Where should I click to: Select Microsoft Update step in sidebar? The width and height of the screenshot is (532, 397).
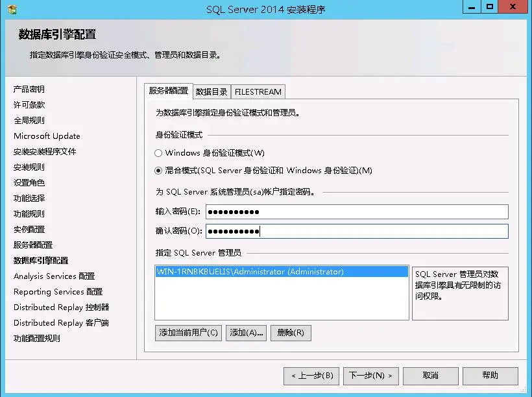tap(47, 136)
